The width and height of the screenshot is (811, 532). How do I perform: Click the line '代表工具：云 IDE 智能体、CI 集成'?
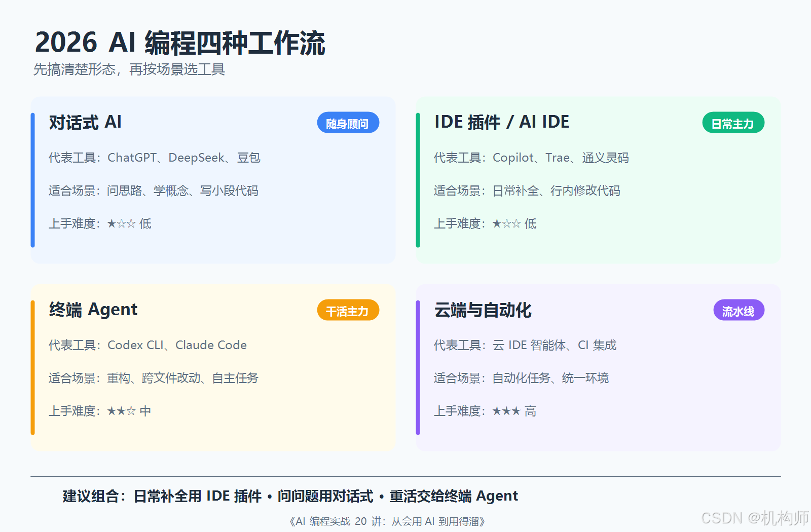pos(525,345)
